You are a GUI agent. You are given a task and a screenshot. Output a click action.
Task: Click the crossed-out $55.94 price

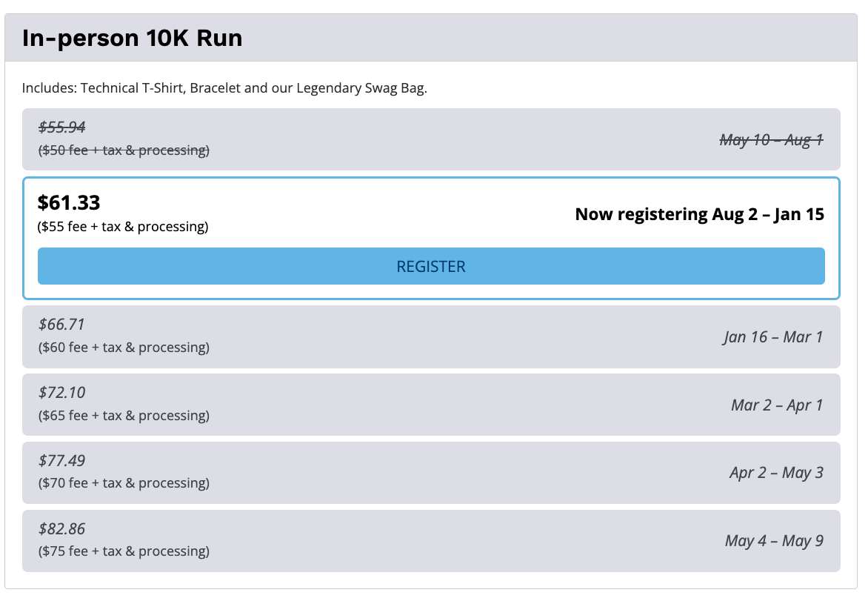point(62,127)
